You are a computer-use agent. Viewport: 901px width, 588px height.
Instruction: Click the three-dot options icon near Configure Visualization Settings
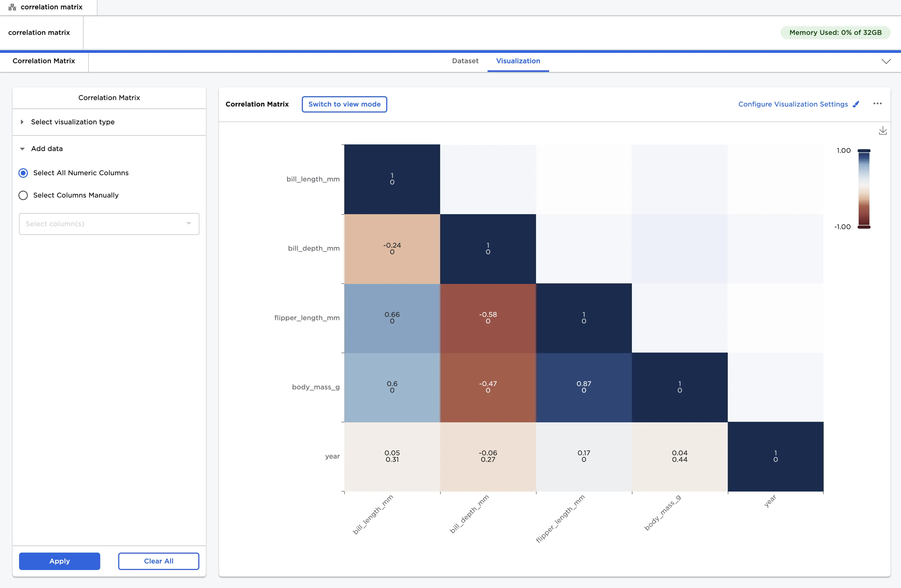point(878,103)
